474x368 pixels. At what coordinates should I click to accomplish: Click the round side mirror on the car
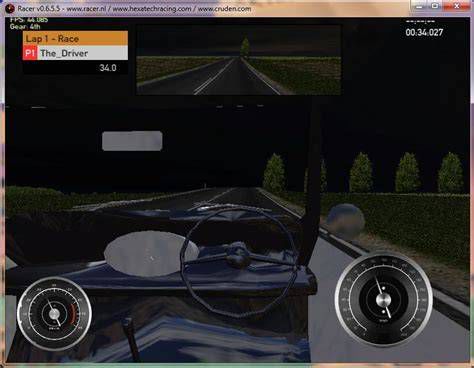346,221
